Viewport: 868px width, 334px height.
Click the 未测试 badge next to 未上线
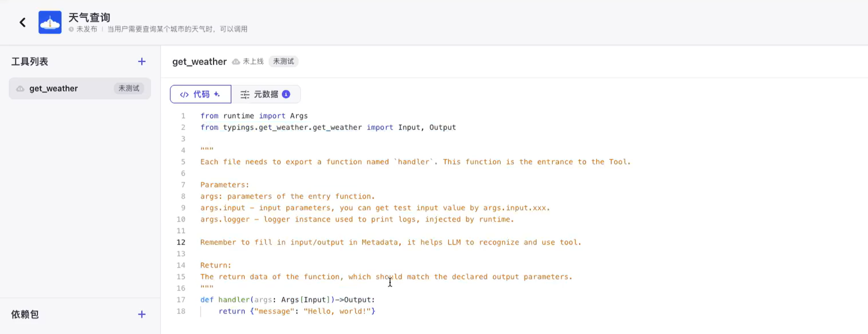pyautogui.click(x=283, y=61)
